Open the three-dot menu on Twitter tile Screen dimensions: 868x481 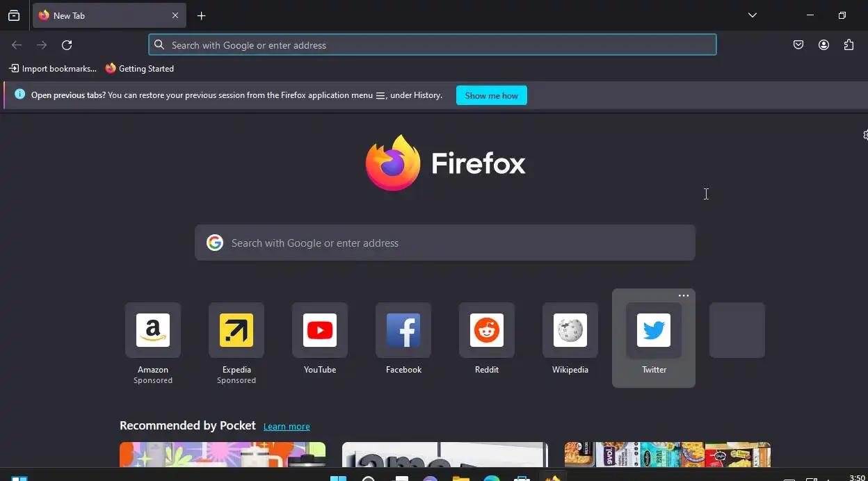[x=684, y=296]
